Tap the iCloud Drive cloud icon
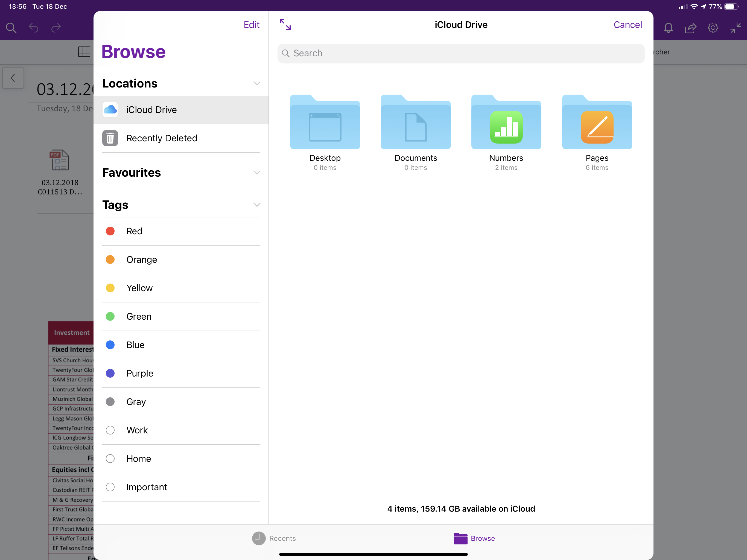 pos(110,110)
